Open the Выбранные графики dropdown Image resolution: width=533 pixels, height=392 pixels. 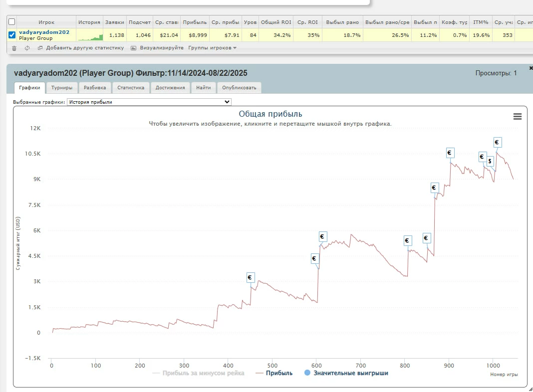(149, 102)
